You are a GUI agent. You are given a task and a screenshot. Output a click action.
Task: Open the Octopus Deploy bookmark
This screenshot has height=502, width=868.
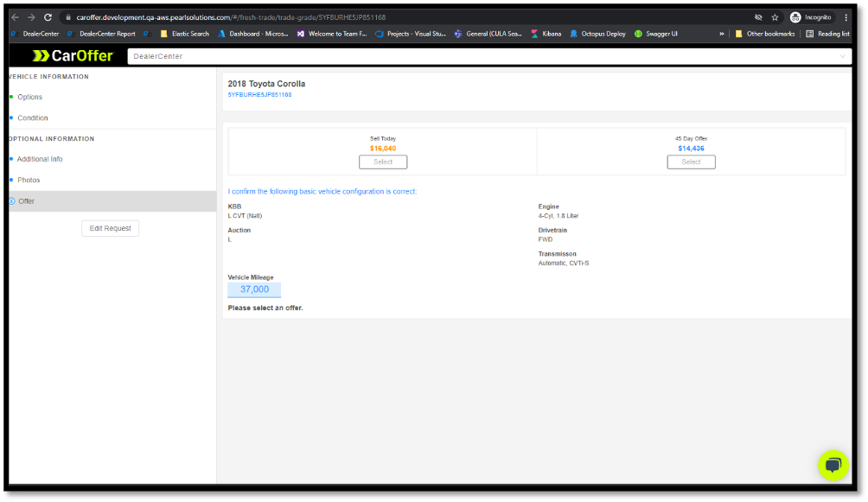pyautogui.click(x=598, y=34)
